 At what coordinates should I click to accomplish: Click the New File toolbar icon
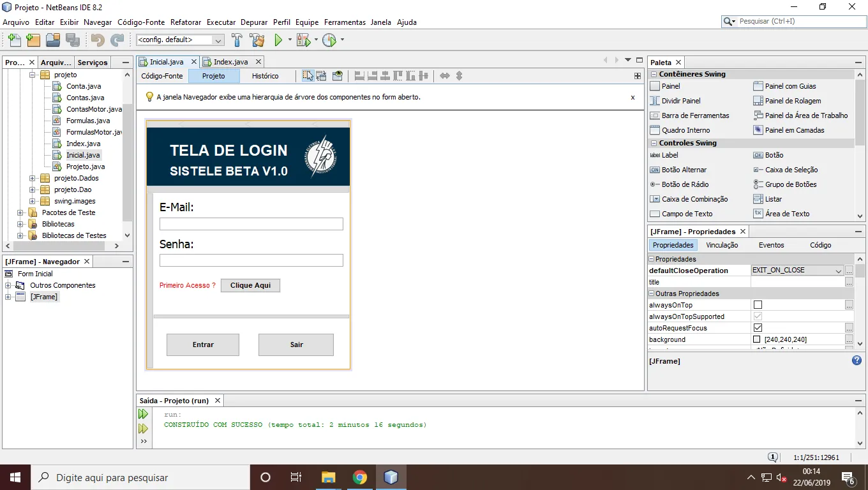coord(14,40)
